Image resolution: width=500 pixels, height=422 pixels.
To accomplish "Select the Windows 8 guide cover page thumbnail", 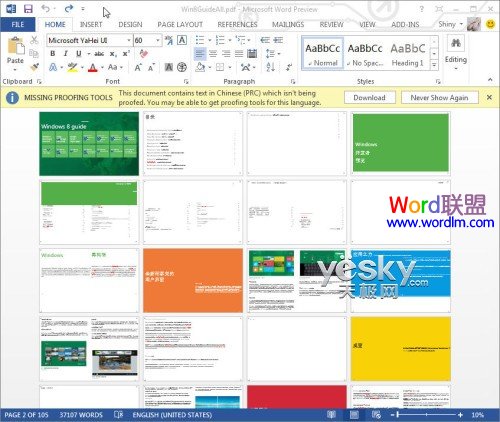I will [89, 144].
